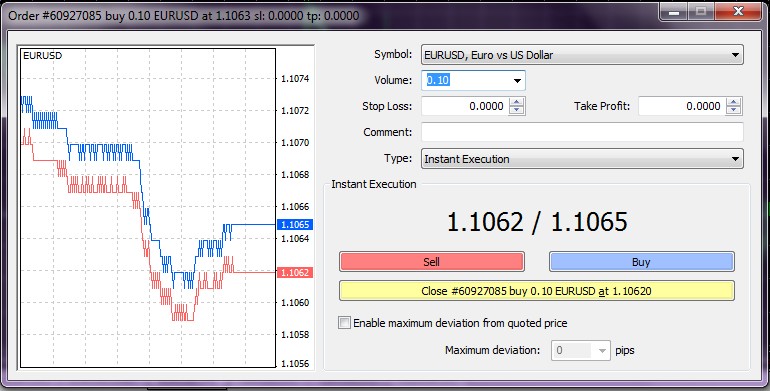Click the 1.1070 price axis label
The height and width of the screenshot is (391, 770).
[x=295, y=143]
